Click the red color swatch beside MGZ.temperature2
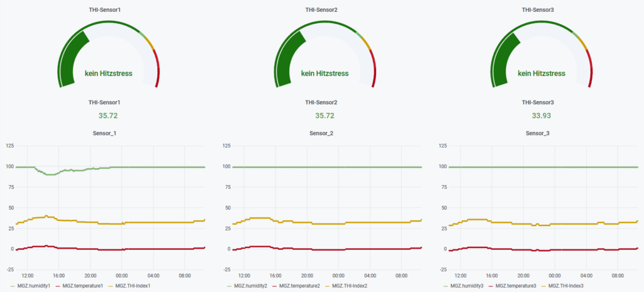The height and width of the screenshot is (292, 644). [x=273, y=286]
